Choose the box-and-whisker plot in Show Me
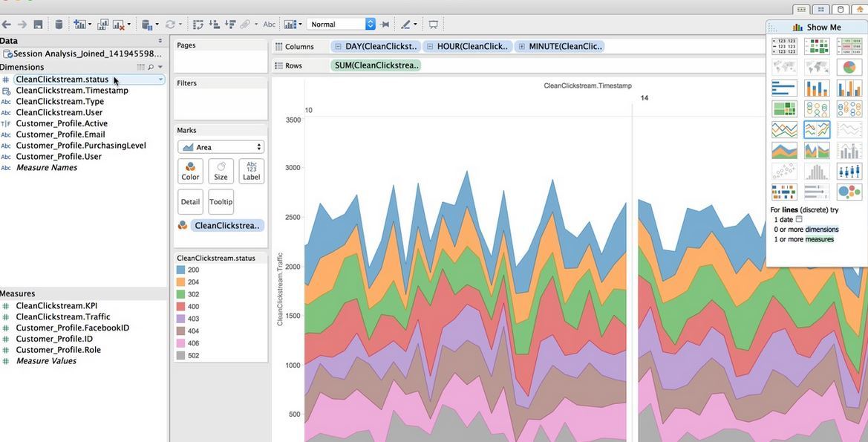The height and width of the screenshot is (442, 868). [849, 172]
